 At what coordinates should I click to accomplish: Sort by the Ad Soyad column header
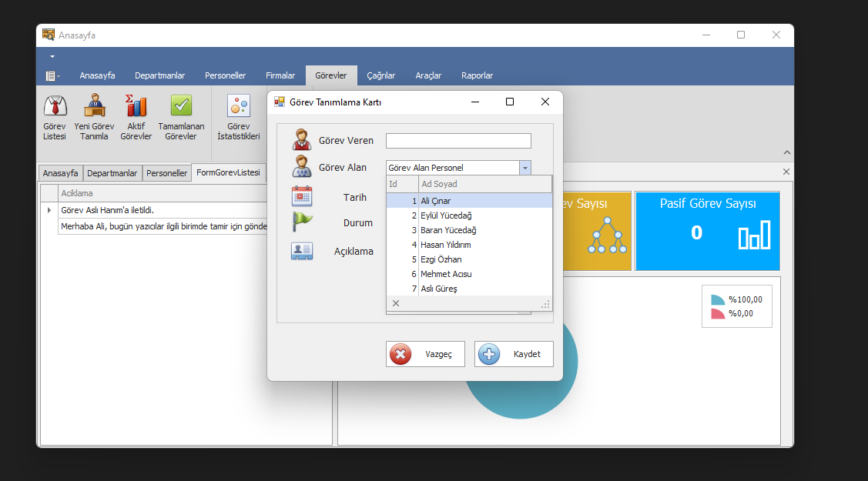[485, 184]
